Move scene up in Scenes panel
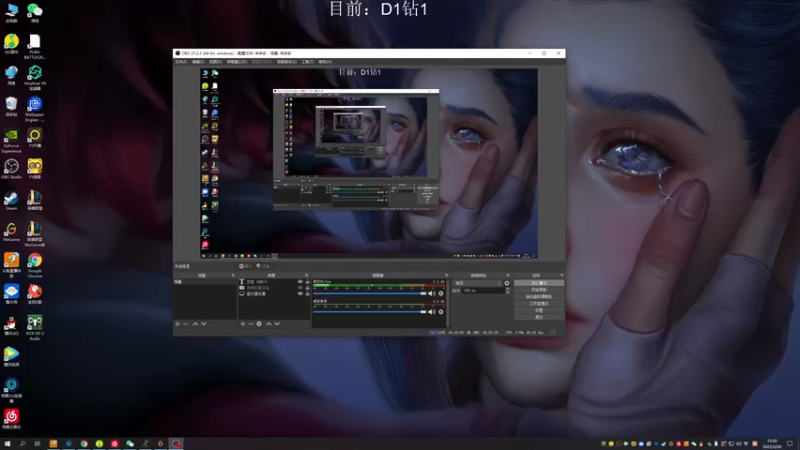This screenshot has height=450, width=800. (x=195, y=324)
